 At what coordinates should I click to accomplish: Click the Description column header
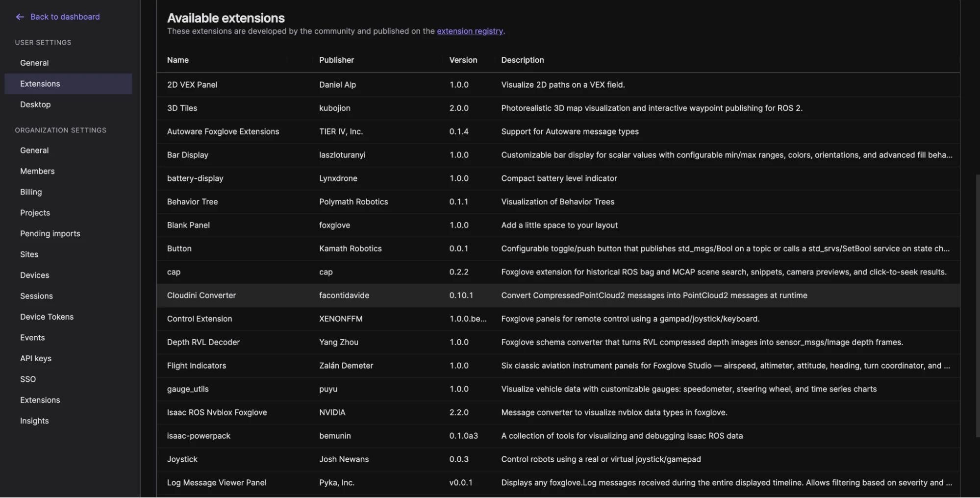point(522,60)
